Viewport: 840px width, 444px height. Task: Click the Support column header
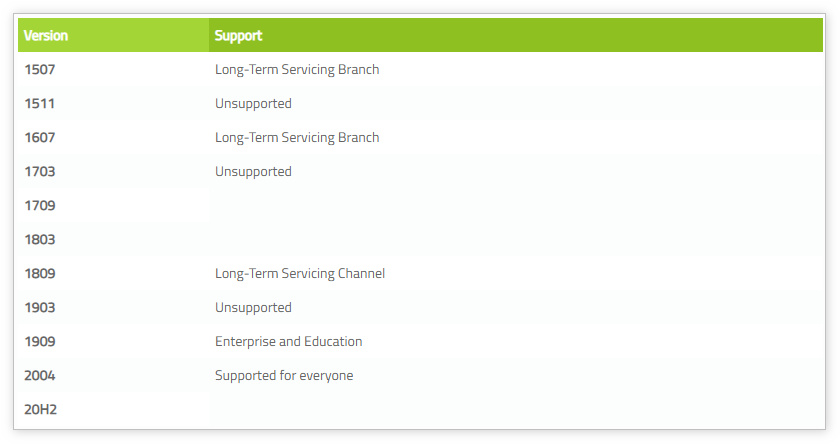pyautogui.click(x=238, y=36)
